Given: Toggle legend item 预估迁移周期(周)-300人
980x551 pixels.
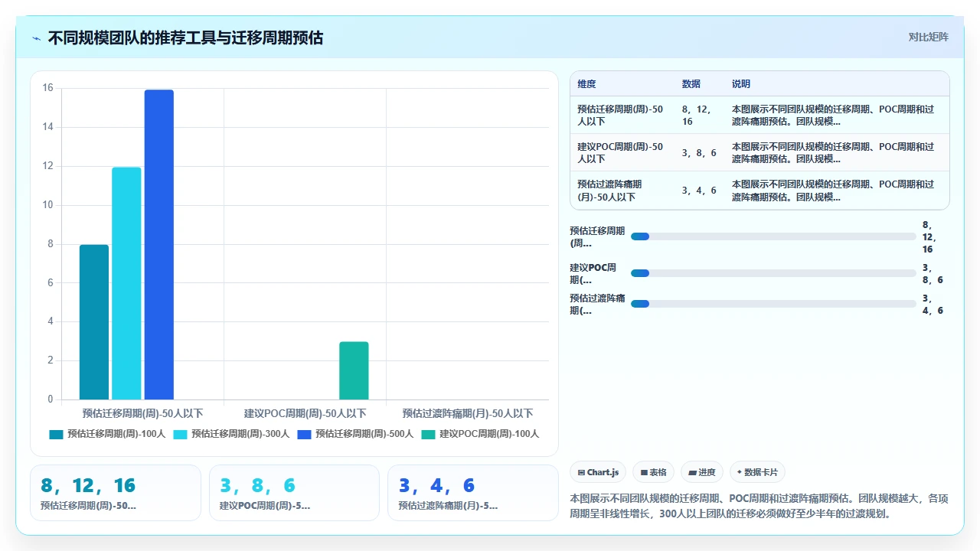Looking at the screenshot, I should (231, 434).
